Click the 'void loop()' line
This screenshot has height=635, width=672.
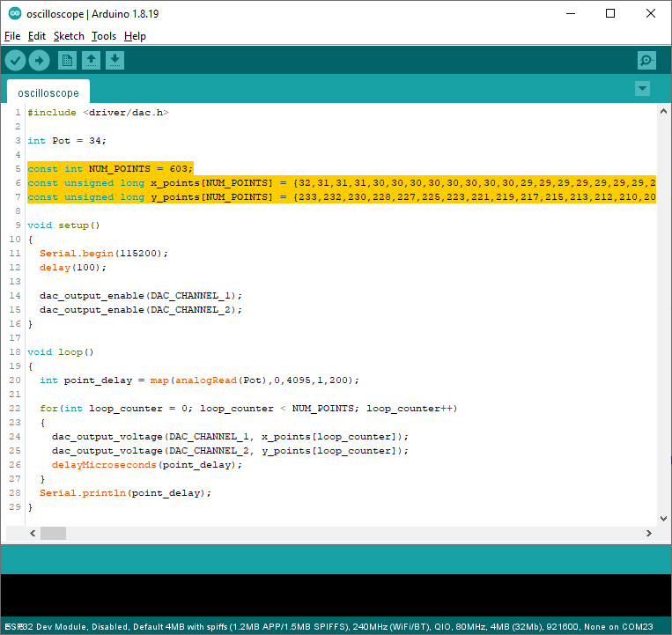tap(61, 352)
